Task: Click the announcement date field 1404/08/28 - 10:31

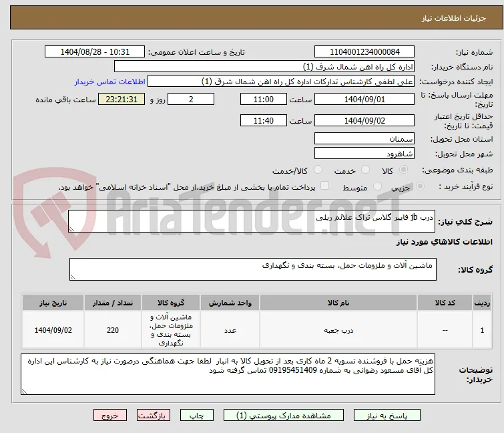Action: (x=95, y=52)
